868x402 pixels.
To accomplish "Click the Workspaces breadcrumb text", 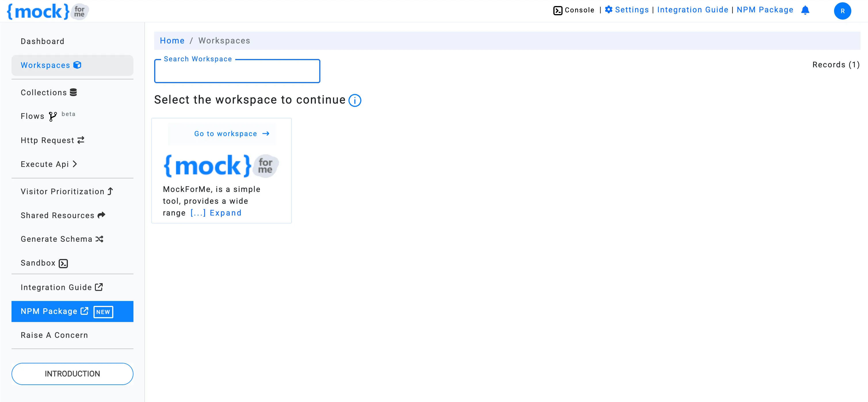I will click(224, 41).
